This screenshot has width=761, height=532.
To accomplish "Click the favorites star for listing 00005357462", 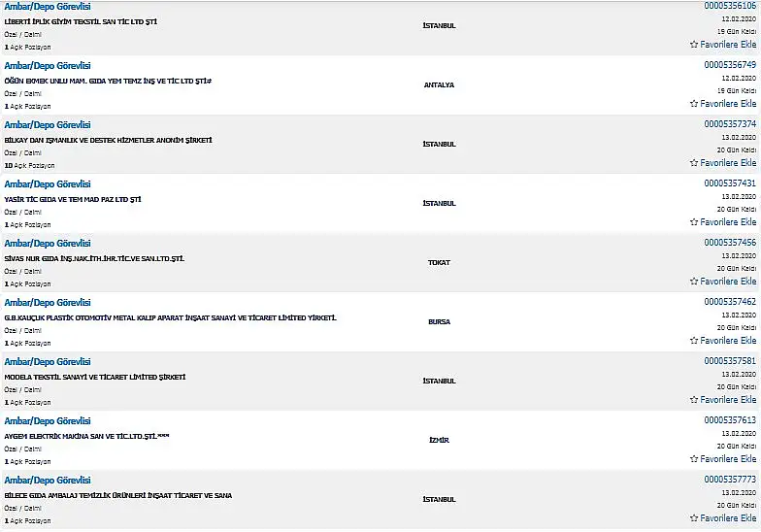I will (694, 340).
